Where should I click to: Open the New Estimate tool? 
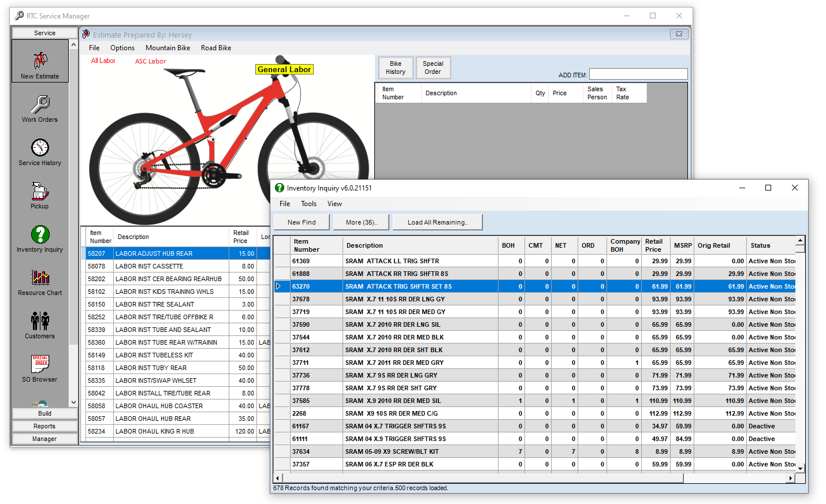point(40,61)
